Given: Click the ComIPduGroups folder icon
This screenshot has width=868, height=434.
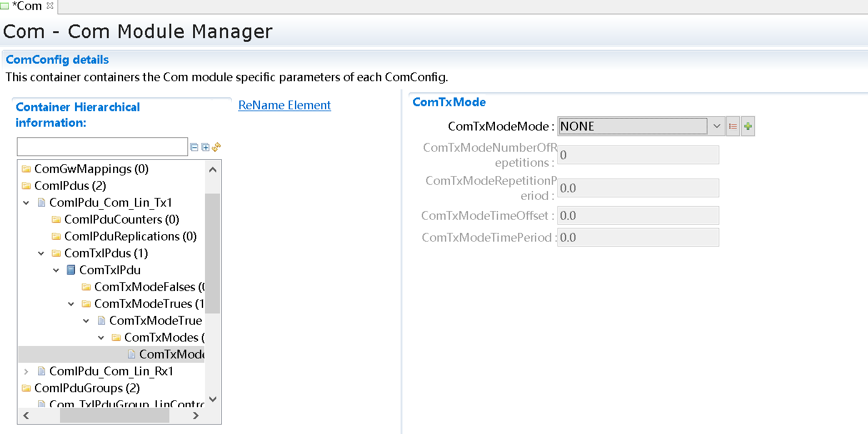Looking at the screenshot, I should click(x=26, y=388).
